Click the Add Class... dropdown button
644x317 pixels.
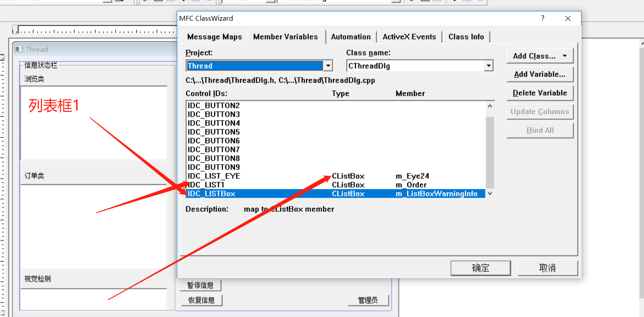[x=540, y=56]
